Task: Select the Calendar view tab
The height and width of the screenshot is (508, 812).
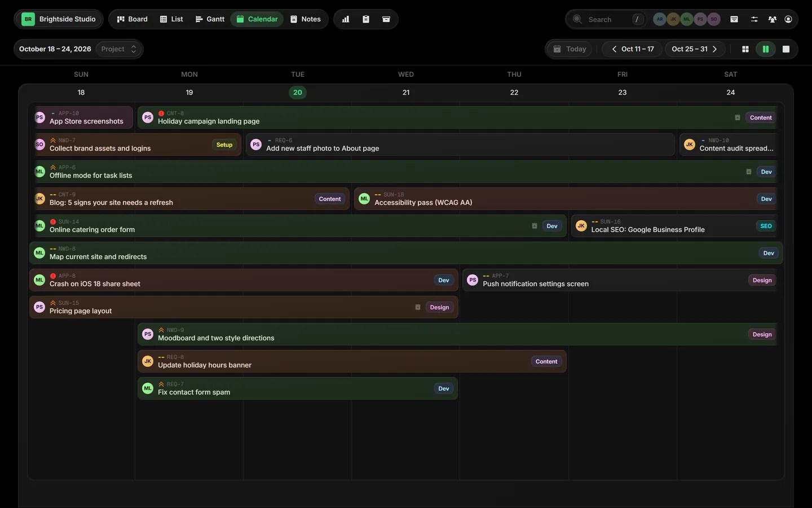Action: [x=257, y=19]
